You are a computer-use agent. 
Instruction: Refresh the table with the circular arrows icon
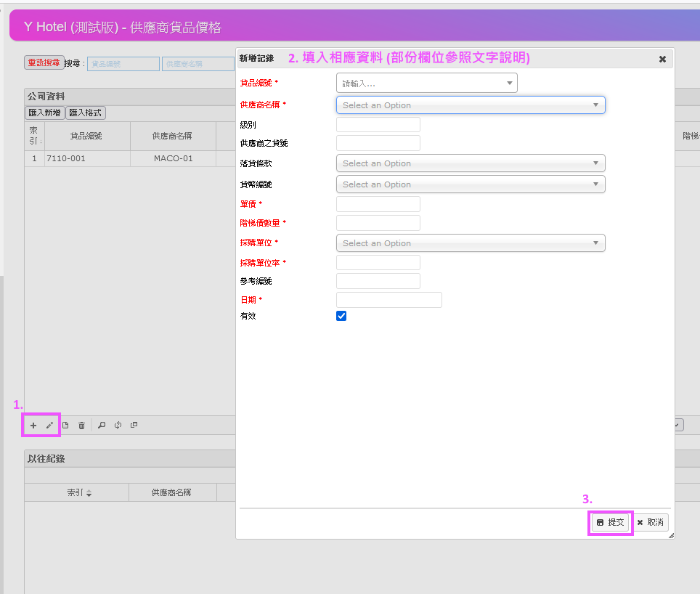point(118,425)
